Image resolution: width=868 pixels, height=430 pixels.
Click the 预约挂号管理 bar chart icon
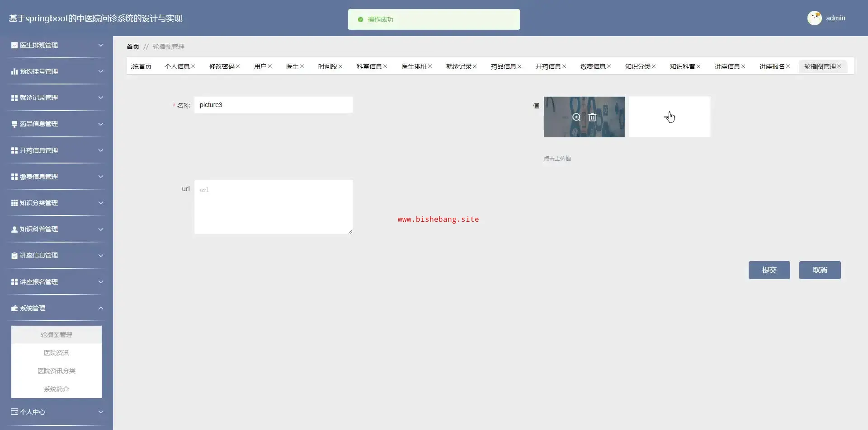coord(14,71)
